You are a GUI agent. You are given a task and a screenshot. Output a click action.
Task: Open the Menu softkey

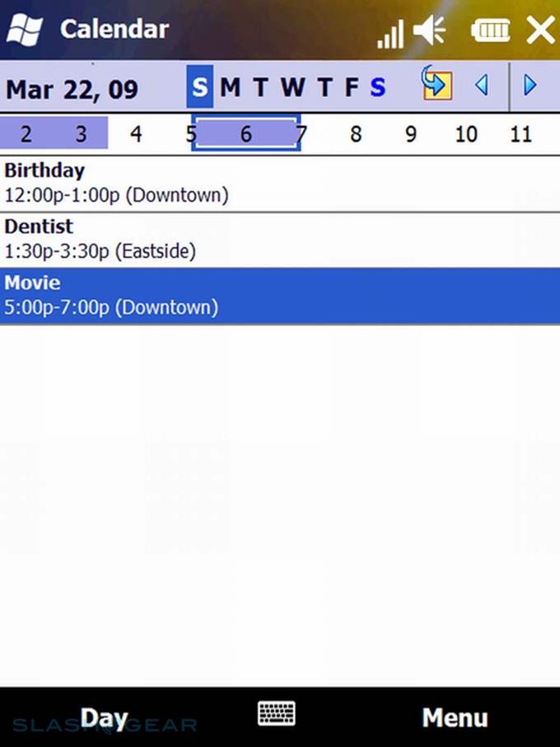pos(455,717)
